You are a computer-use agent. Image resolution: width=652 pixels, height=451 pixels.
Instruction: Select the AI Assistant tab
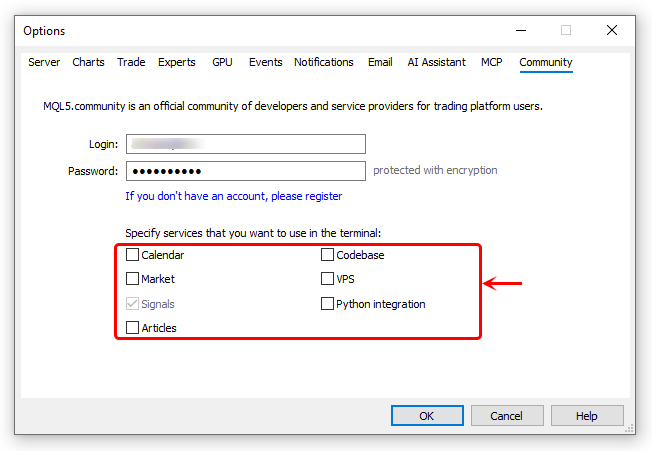coord(436,62)
